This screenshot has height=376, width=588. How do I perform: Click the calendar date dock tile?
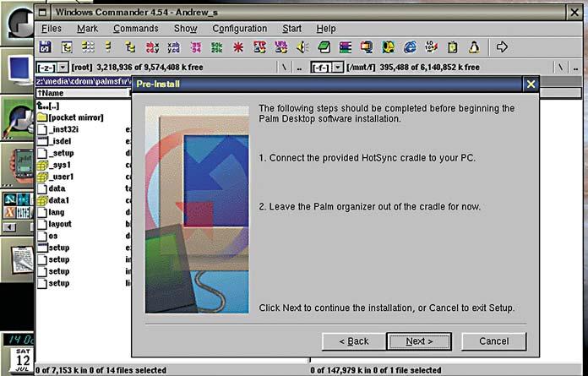[x=22, y=361]
